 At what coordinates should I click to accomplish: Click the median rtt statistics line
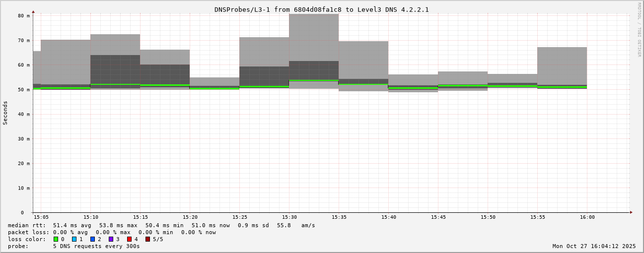click(161, 225)
